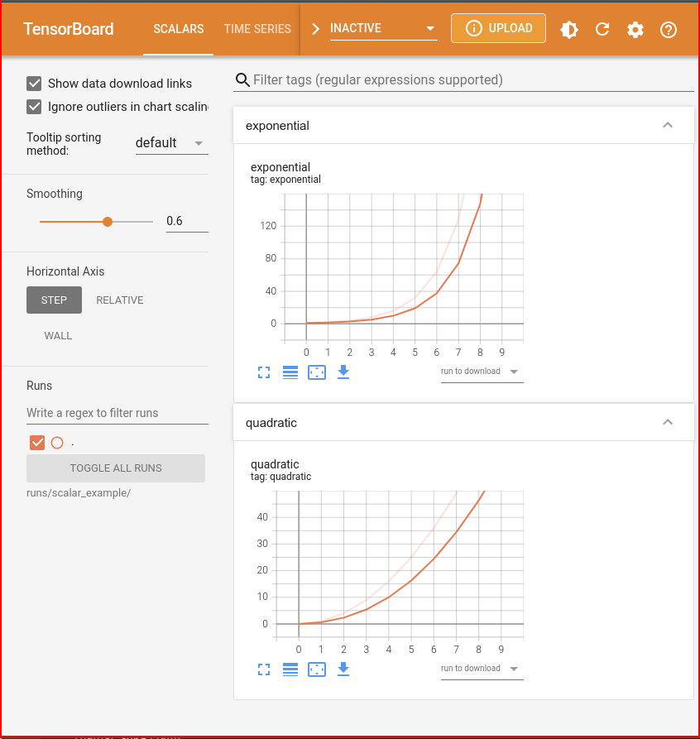The height and width of the screenshot is (739, 700).
Task: Expand exponential chart to full size
Action: (264, 372)
